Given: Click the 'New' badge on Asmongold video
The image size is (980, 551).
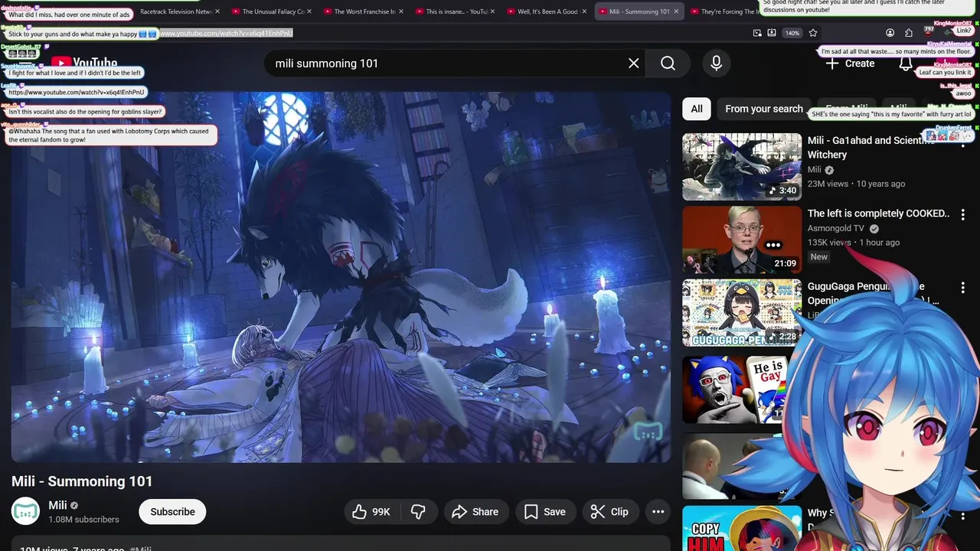Looking at the screenshot, I should (x=819, y=257).
